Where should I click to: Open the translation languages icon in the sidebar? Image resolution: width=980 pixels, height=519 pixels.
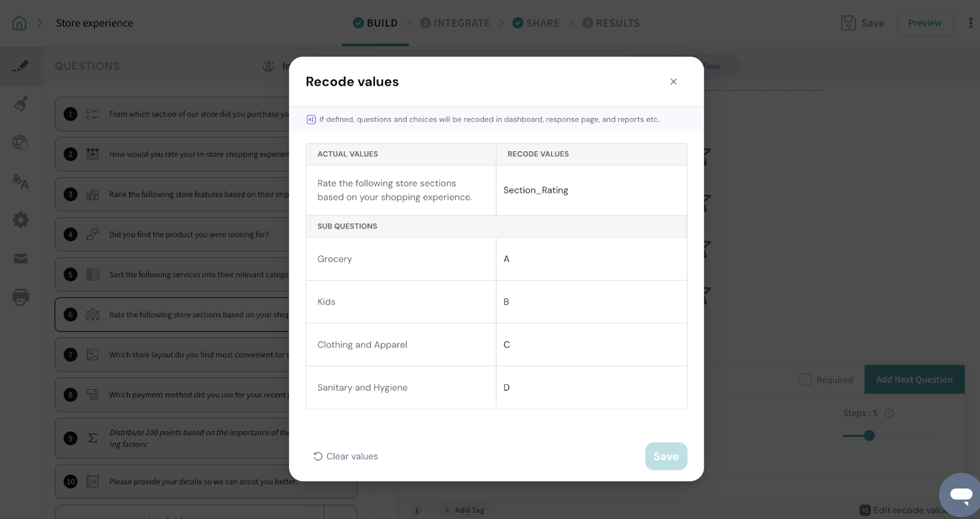21,181
